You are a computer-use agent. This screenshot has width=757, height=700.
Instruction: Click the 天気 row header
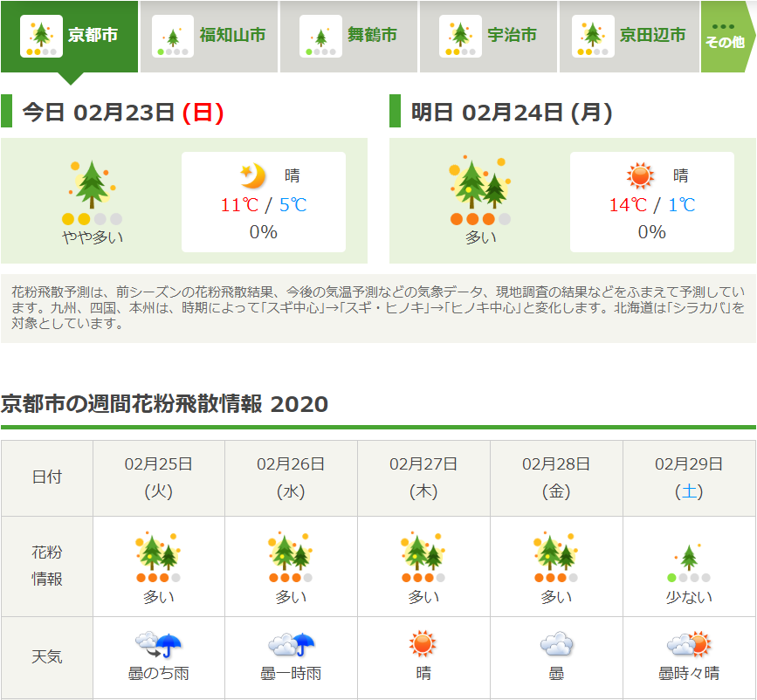47,657
